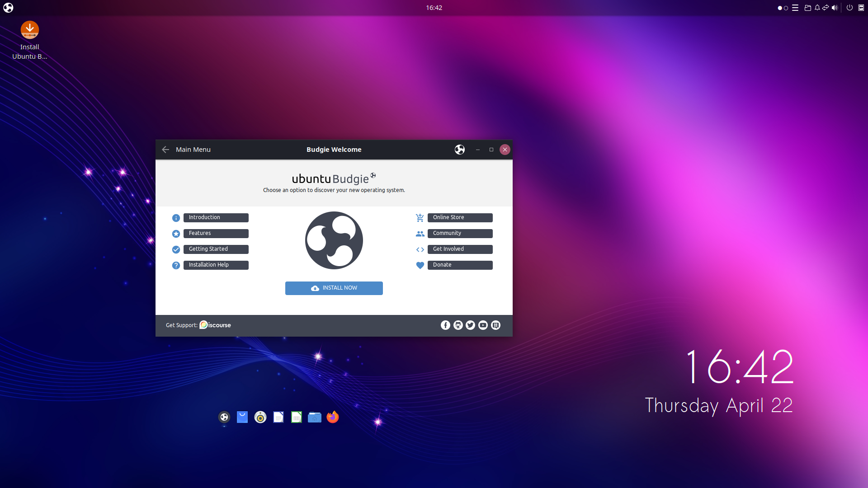Launch Firefox from the dock
The height and width of the screenshot is (488, 868).
tap(333, 417)
